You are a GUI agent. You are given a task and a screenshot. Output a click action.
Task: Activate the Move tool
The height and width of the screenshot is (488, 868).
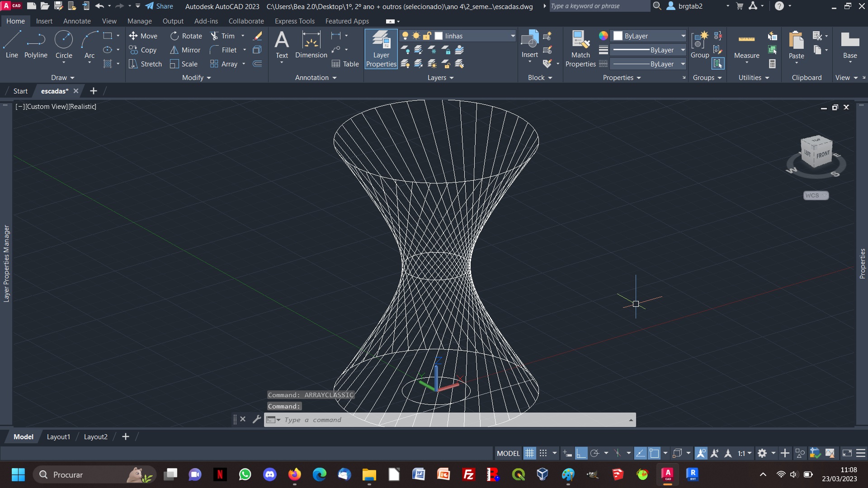[x=143, y=36]
